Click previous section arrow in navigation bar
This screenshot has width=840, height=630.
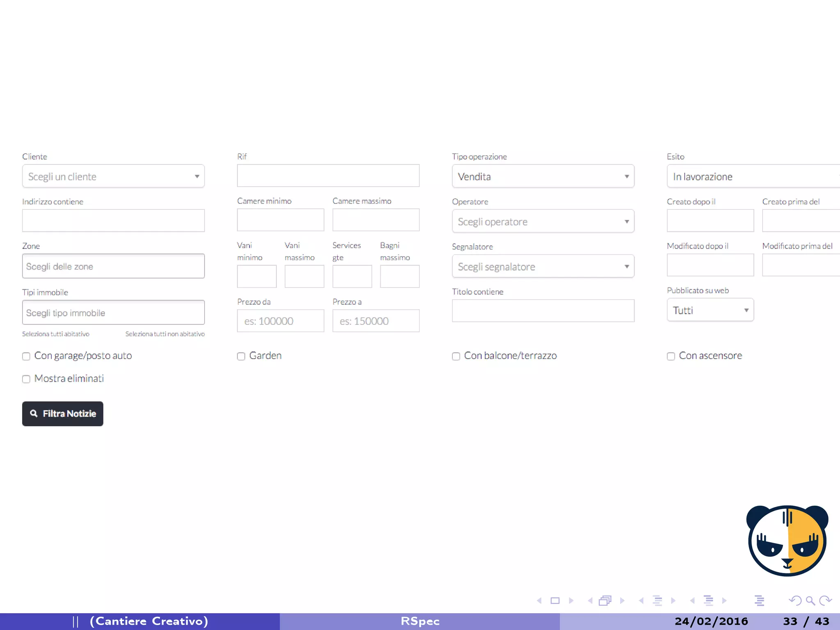pyautogui.click(x=692, y=600)
